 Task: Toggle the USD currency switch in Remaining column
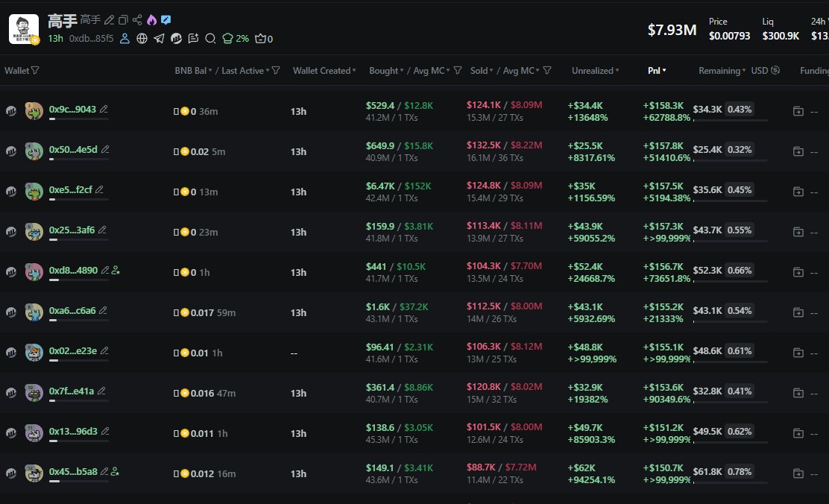(x=775, y=71)
